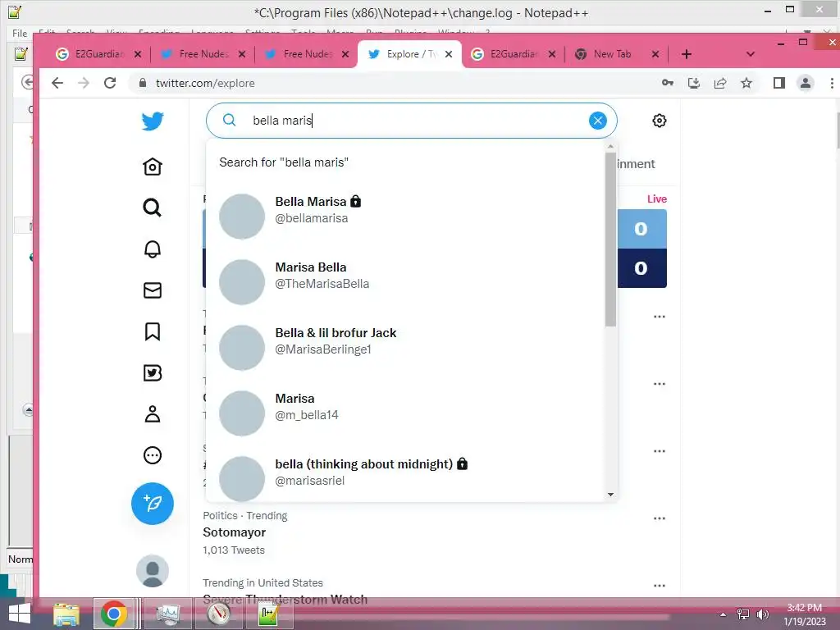The width and height of the screenshot is (840, 630).
Task: Show hidden system tray icons
Action: tap(723, 614)
